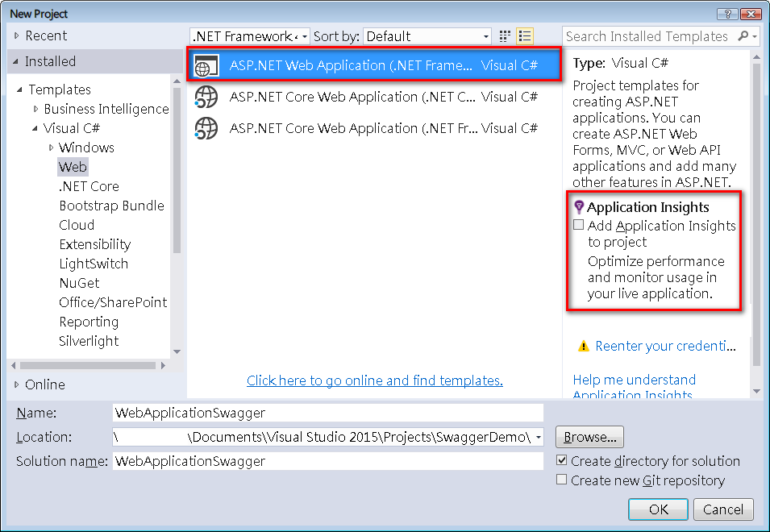The image size is (770, 532).
Task: Expand the Recent section
Action: 17,35
